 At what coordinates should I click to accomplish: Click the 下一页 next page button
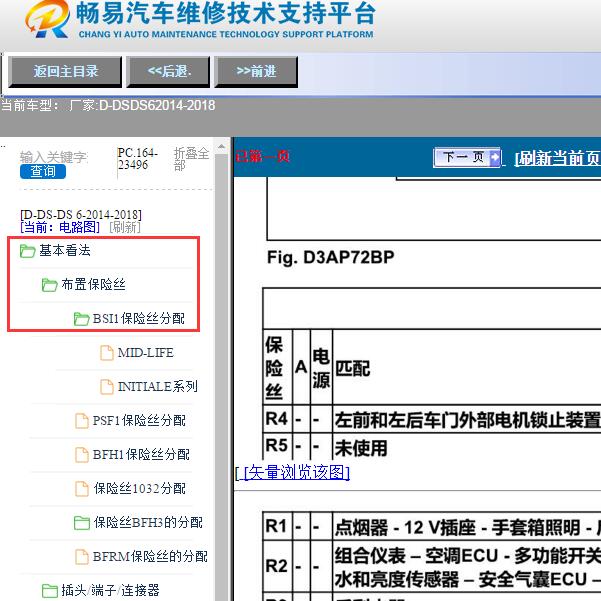[467, 157]
